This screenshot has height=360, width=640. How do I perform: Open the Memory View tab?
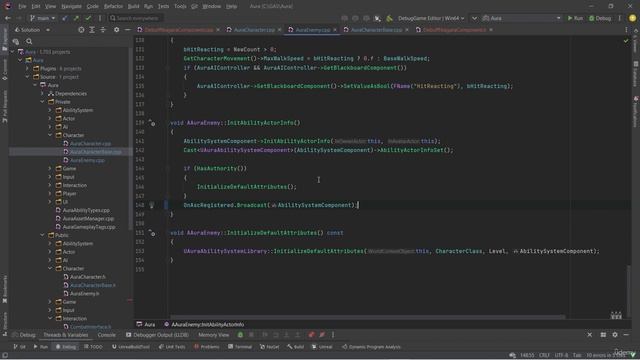213,335
